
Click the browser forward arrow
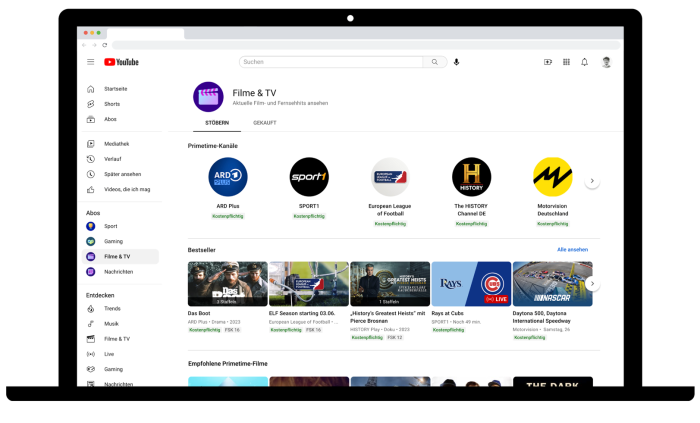[94, 45]
